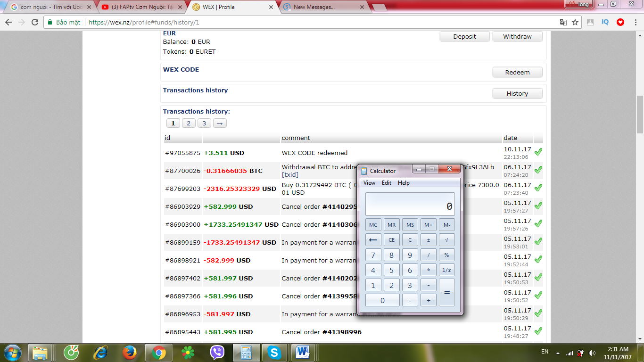Click the decimal point key in Calculator
Viewport: 644px width, 362px height.
pos(410,300)
